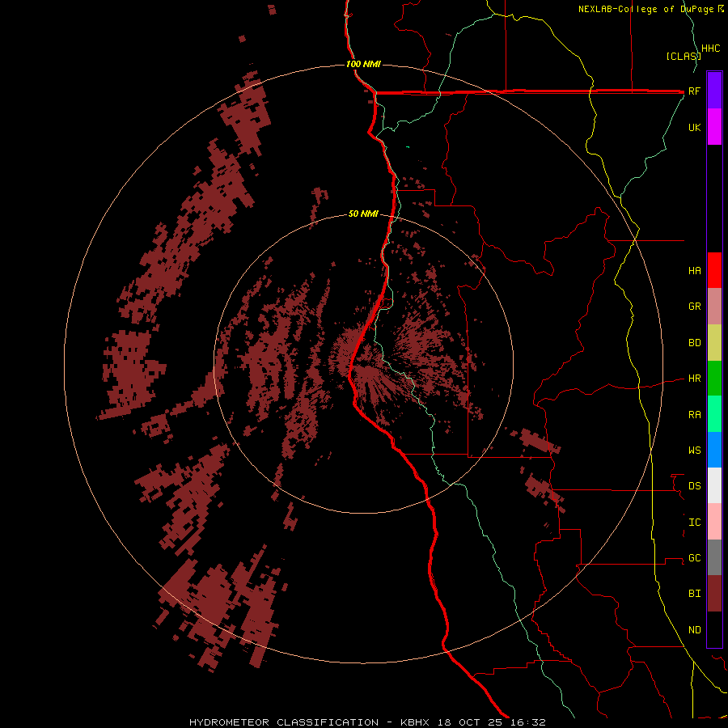
Task: Click the RA light green legend swatch
Action: click(714, 414)
